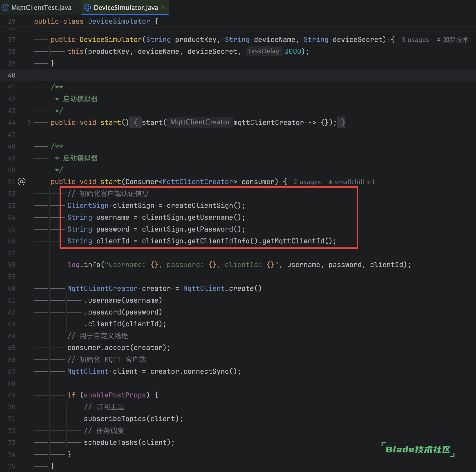The width and height of the screenshot is (476, 472).
Task: Click the comment '// 任务调度'
Action: click(x=104, y=431)
